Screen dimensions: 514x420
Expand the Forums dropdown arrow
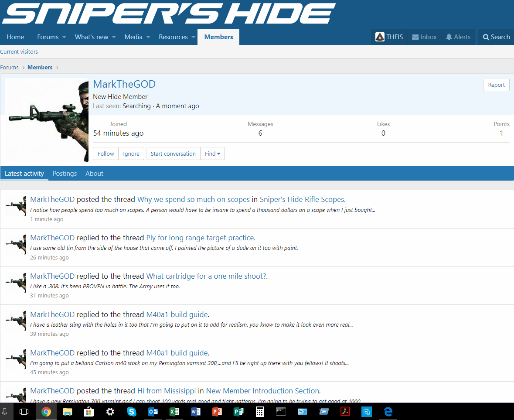tap(64, 37)
